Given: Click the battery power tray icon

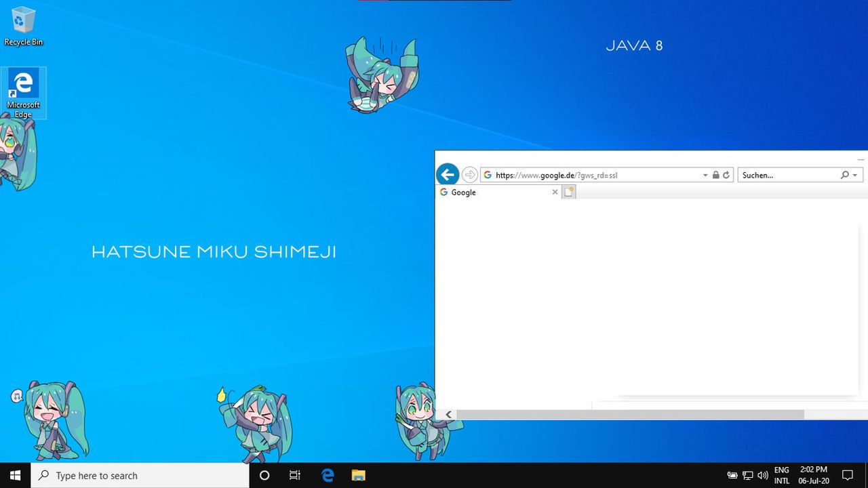Looking at the screenshot, I should [x=732, y=475].
